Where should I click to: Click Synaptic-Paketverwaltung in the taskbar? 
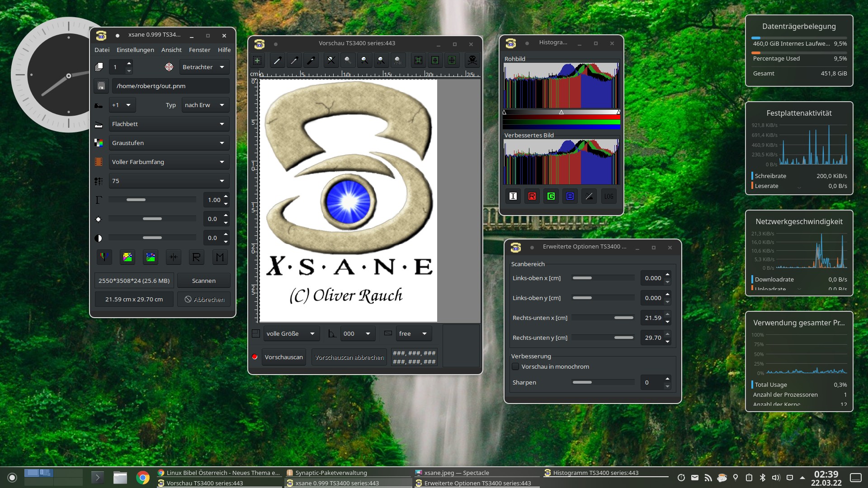pos(348,473)
